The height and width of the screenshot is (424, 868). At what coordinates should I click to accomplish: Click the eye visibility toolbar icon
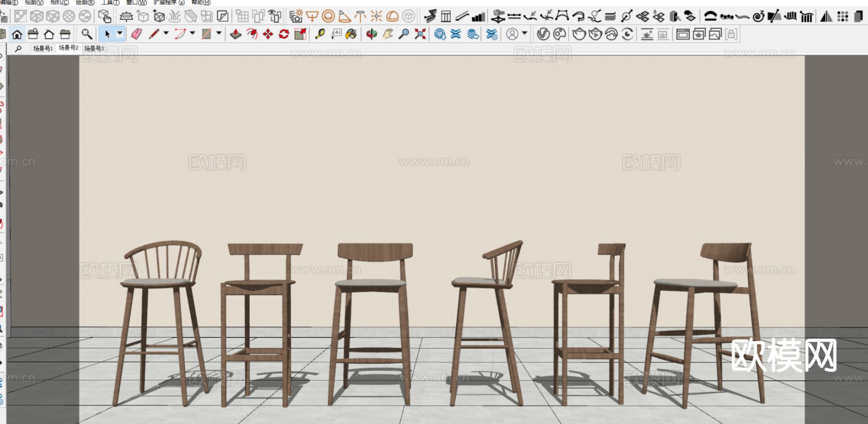pos(275,16)
